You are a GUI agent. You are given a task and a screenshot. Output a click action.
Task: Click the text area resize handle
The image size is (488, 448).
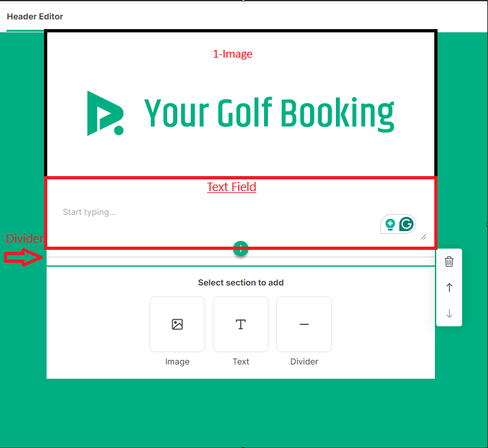423,237
